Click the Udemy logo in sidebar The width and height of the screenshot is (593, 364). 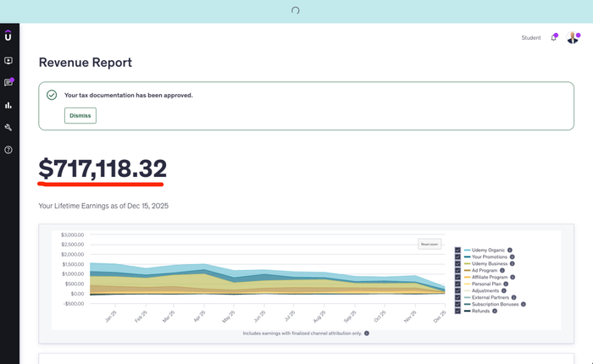pyautogui.click(x=8, y=36)
